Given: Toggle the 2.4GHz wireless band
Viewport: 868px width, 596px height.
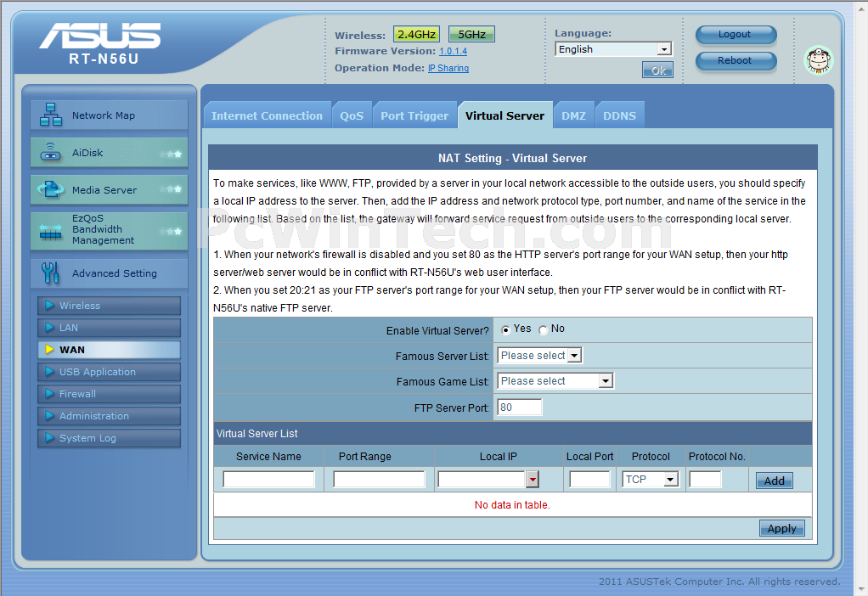Looking at the screenshot, I should click(x=416, y=34).
